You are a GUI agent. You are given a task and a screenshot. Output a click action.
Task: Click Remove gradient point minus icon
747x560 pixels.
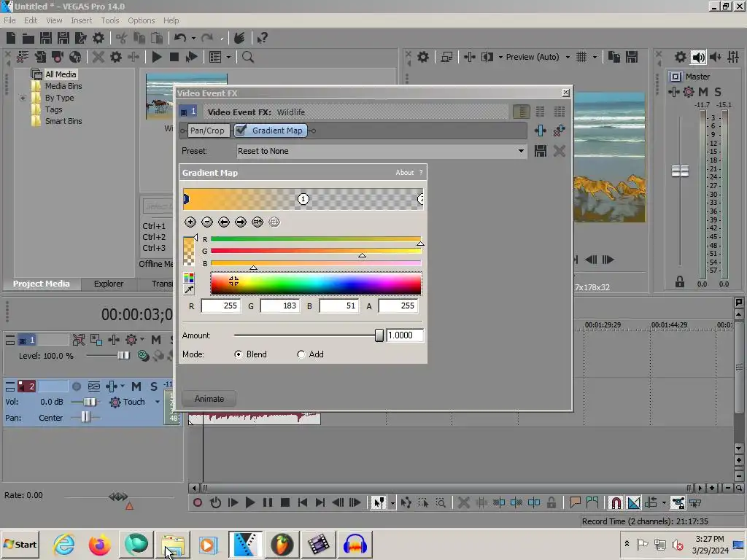[206, 222]
